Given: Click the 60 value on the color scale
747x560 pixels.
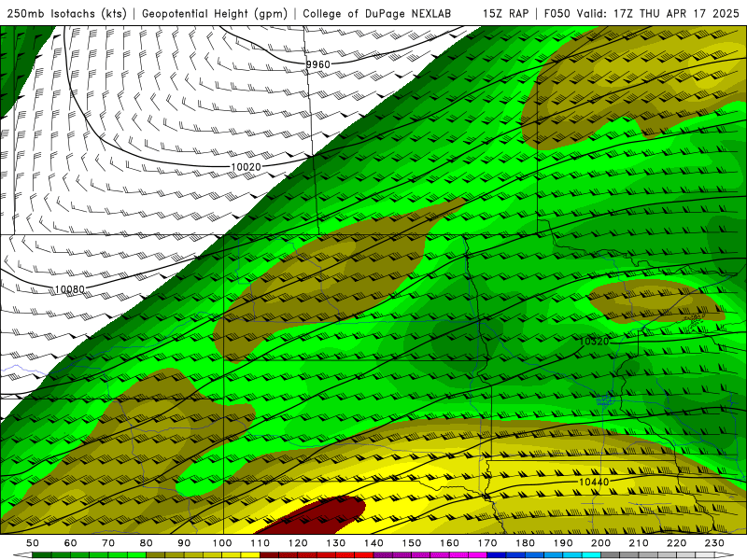Looking at the screenshot, I should (x=70, y=543).
